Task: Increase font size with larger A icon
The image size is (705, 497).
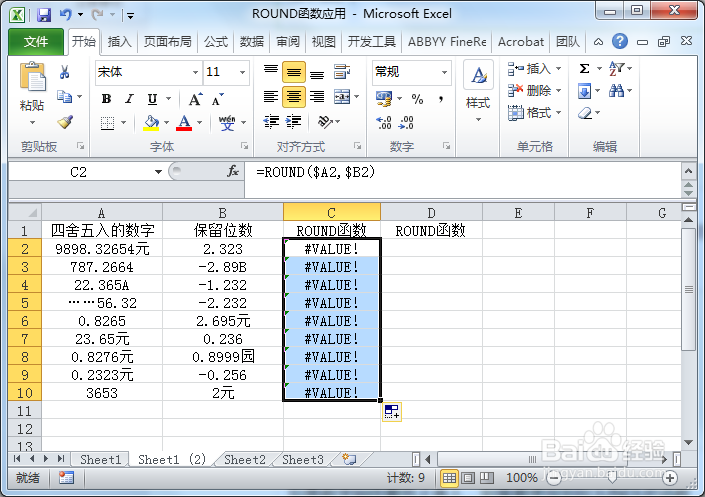Action: (x=195, y=99)
